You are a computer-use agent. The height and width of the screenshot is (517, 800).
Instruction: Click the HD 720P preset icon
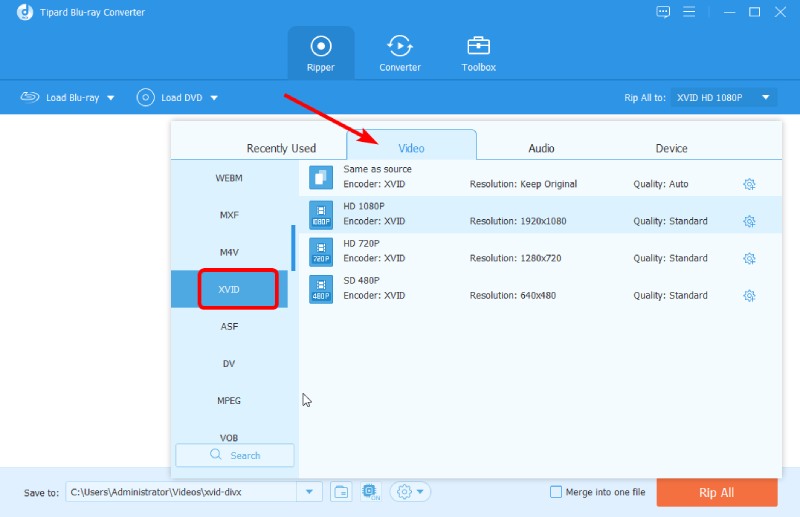321,252
